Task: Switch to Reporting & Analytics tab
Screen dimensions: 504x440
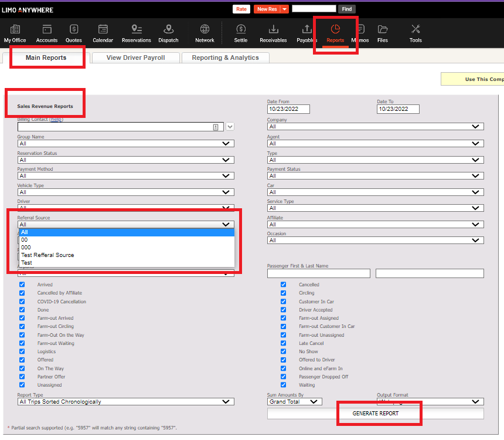Action: (x=226, y=57)
